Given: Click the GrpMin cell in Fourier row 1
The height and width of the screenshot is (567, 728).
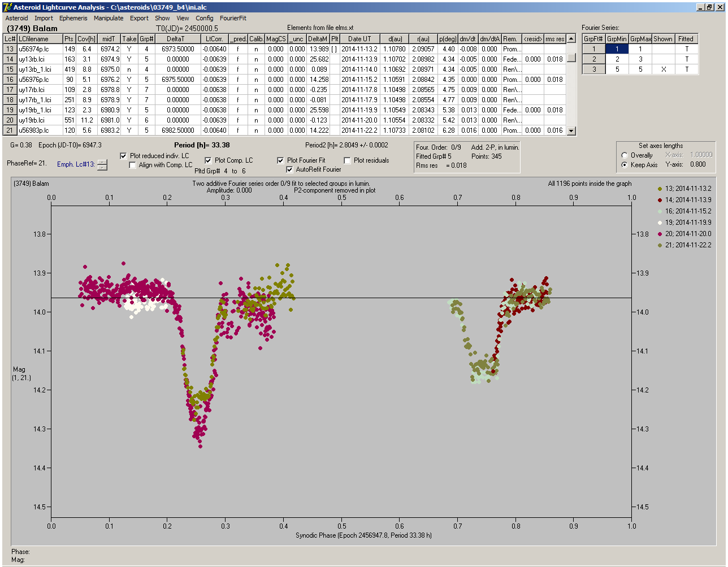Looking at the screenshot, I should (617, 49).
